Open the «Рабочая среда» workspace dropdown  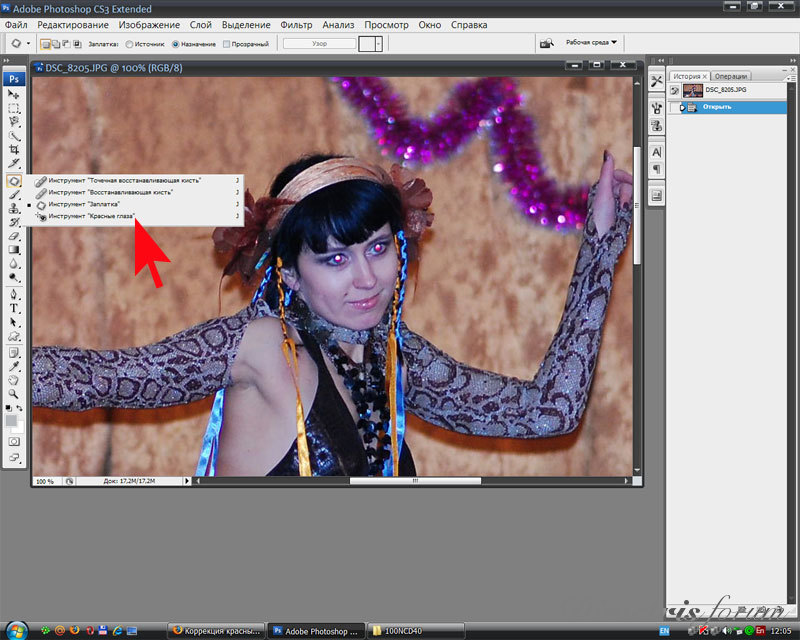pos(592,43)
